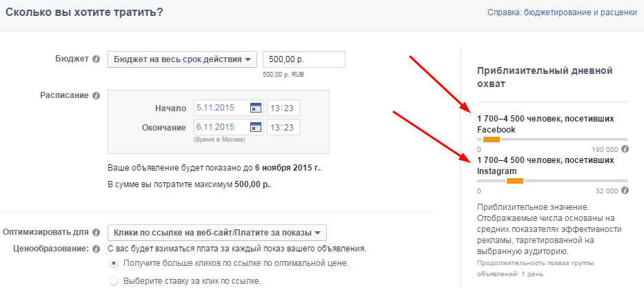
Task: Select 'Получите больше кликов по ссылке' radio option
Action: tap(114, 264)
